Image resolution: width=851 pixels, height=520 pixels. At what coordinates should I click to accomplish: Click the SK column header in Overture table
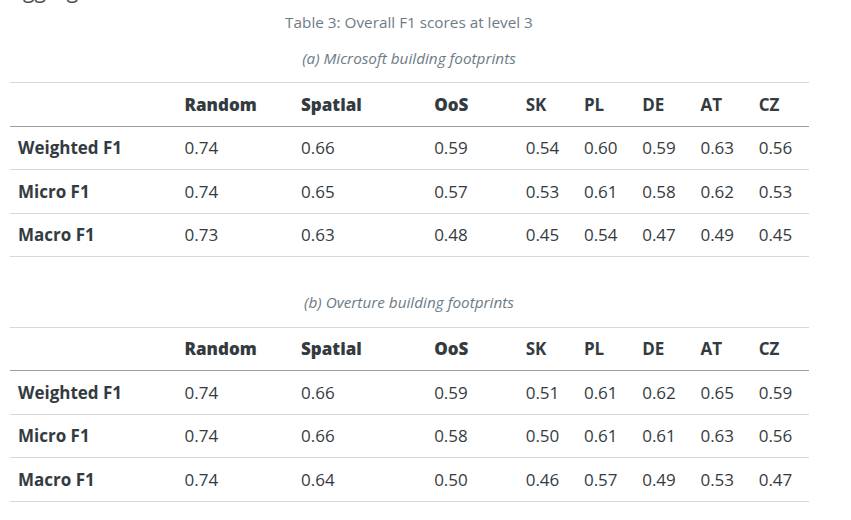[x=536, y=349]
